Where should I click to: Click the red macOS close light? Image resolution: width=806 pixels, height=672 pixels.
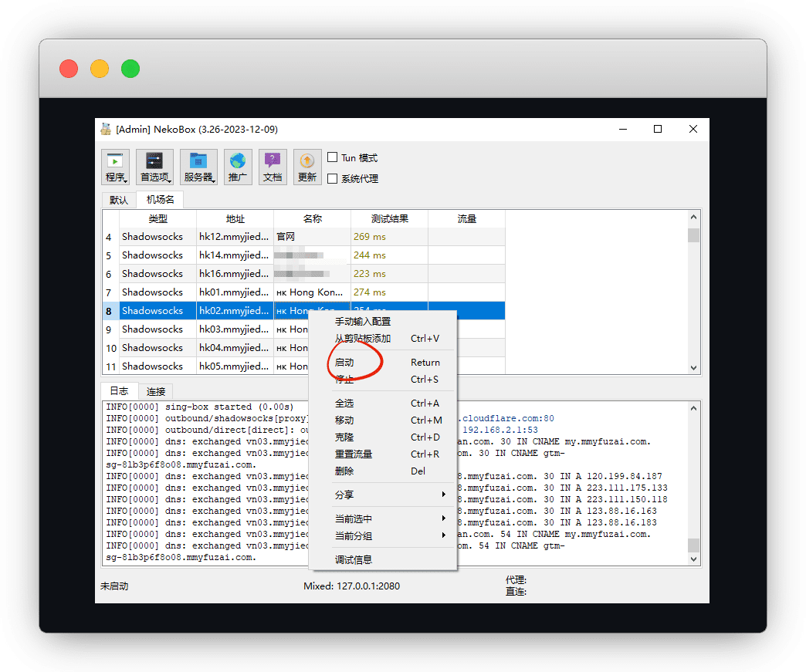(69, 69)
